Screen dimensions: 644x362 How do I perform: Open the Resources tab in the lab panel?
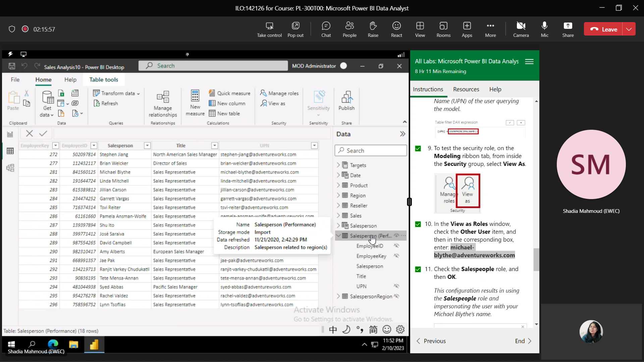click(466, 89)
